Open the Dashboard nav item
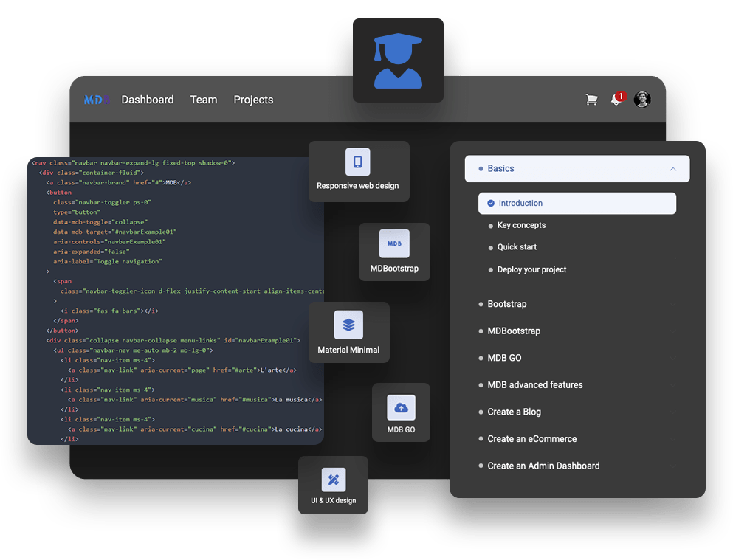733x560 pixels. pos(148,100)
